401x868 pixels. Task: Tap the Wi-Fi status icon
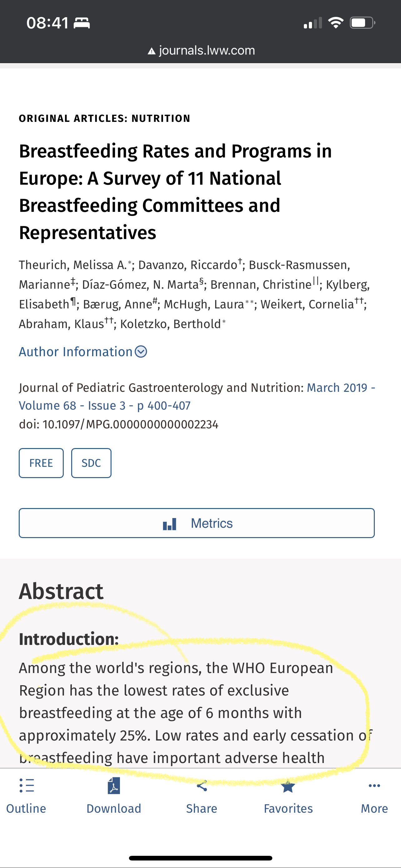click(335, 23)
